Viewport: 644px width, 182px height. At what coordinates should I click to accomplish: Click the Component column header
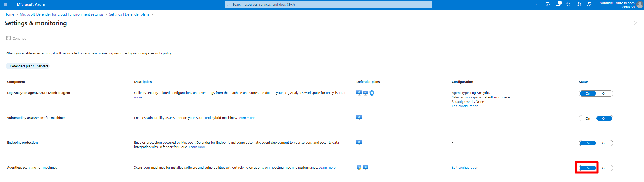[16, 82]
